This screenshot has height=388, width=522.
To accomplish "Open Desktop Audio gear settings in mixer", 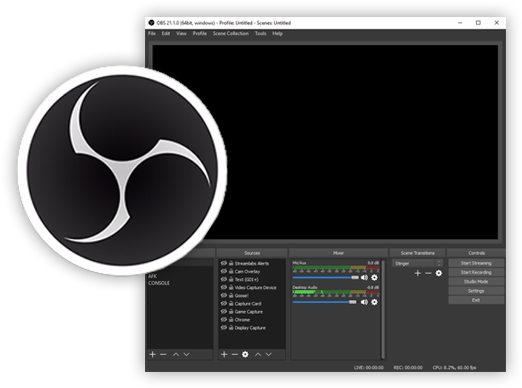I will pyautogui.click(x=374, y=302).
